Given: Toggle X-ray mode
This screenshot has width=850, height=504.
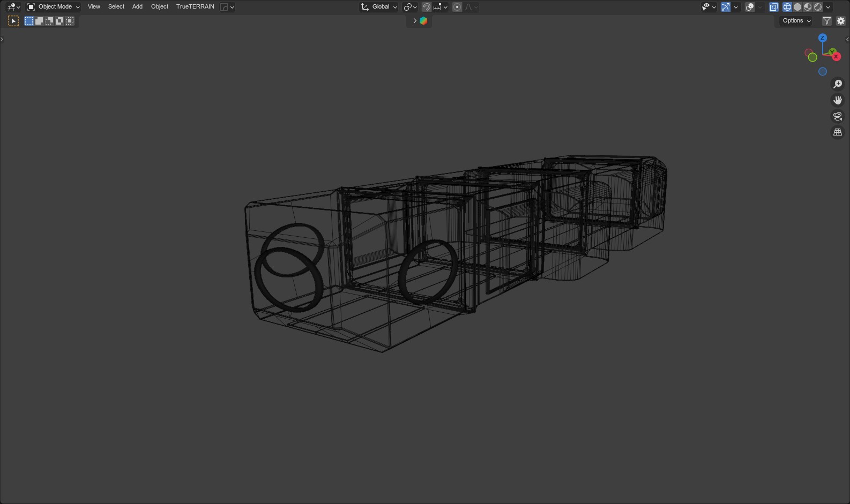Looking at the screenshot, I should click(x=773, y=7).
